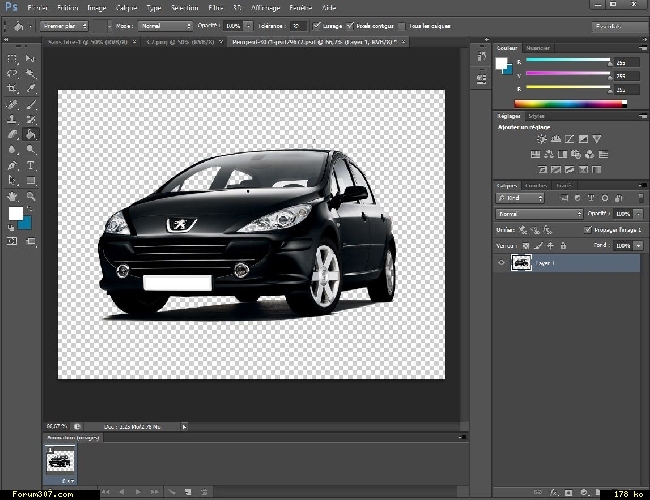Viewport: 650px width, 500px height.
Task: Select the Horizontal Type tool
Action: (x=30, y=165)
